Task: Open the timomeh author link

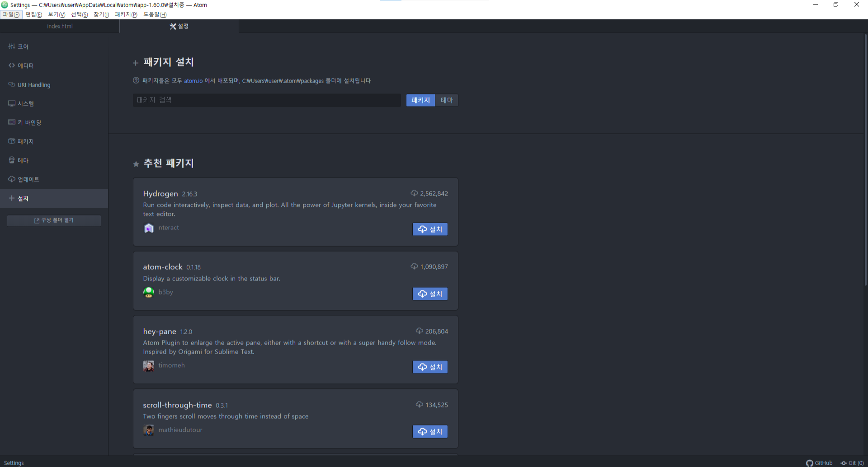Action: click(x=171, y=365)
